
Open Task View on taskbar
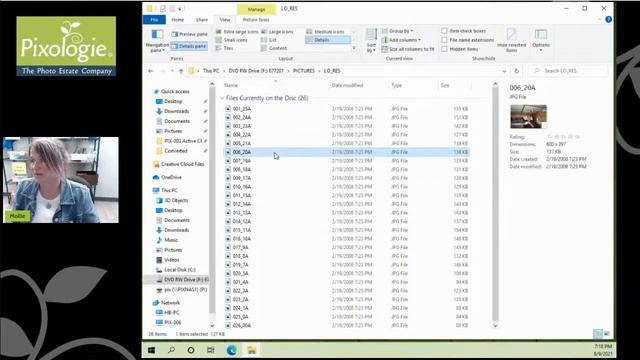(211, 350)
